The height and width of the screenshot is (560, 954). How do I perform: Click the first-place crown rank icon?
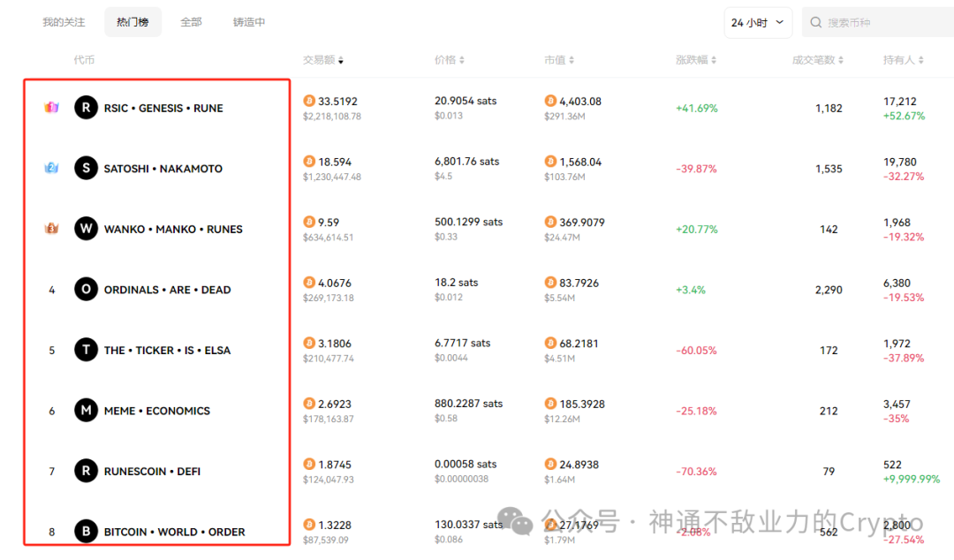(x=52, y=108)
